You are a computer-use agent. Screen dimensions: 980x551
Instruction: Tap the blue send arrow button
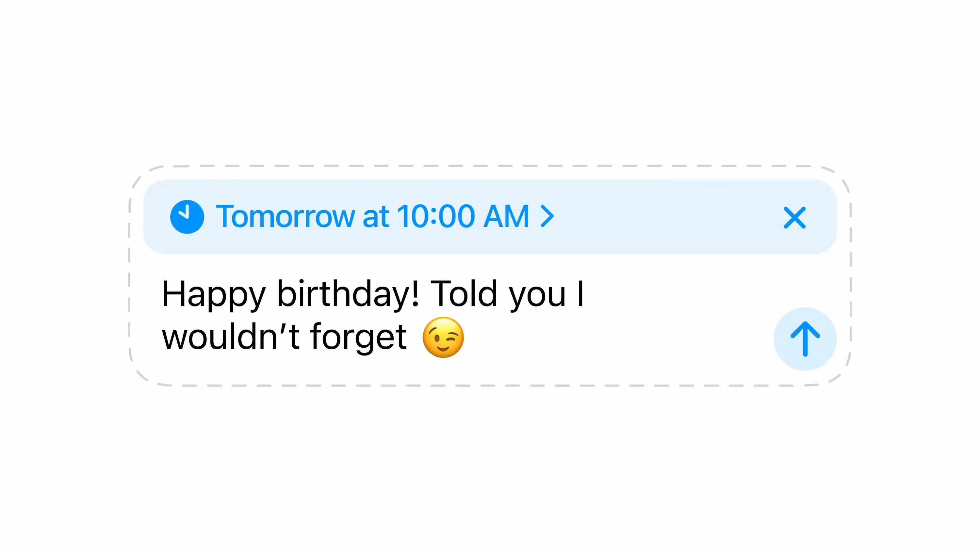pyautogui.click(x=805, y=339)
